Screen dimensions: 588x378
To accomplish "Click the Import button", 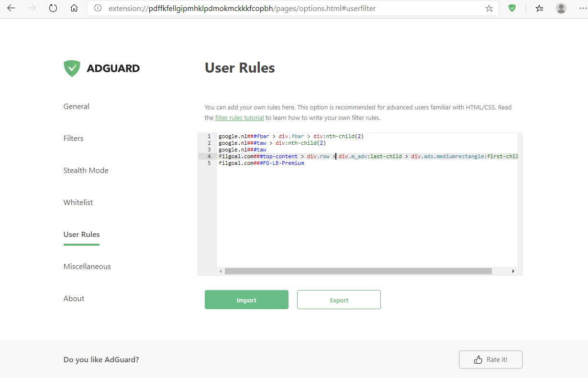I will coord(246,300).
